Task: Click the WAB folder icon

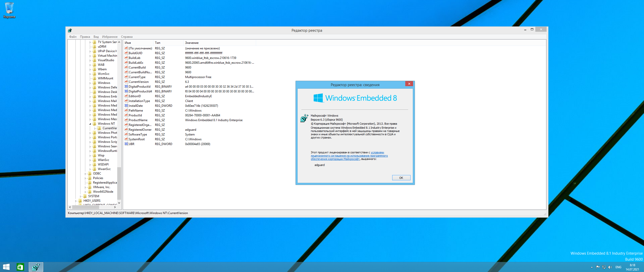Action: pos(95,65)
